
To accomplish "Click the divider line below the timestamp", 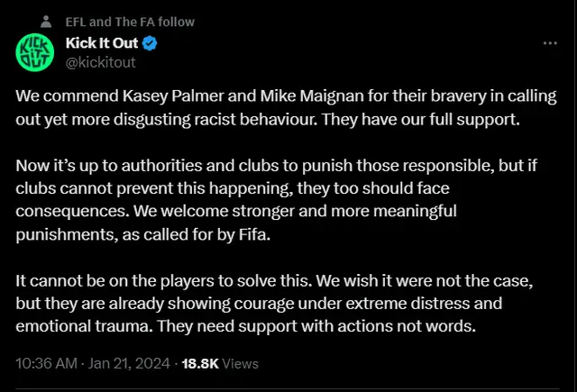I will tap(288, 388).
